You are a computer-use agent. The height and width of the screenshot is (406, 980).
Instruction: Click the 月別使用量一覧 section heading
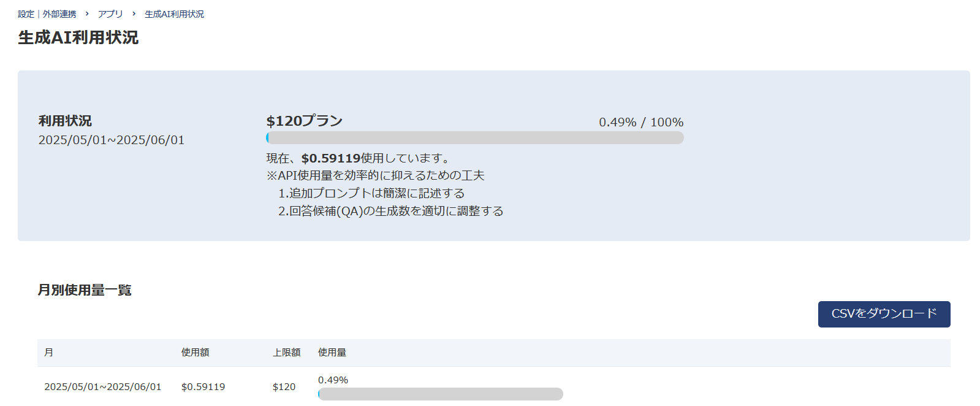85,290
